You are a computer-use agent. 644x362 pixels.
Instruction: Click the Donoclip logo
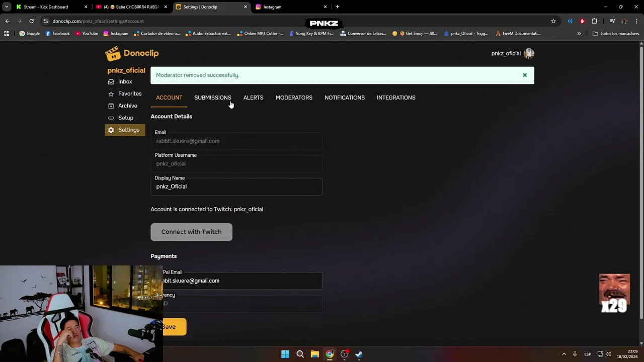click(x=132, y=53)
